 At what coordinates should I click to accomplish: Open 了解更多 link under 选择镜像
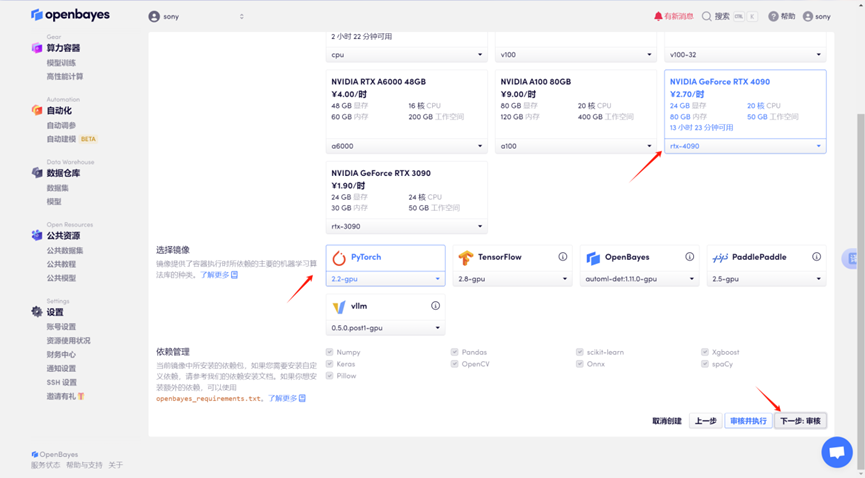click(x=219, y=275)
